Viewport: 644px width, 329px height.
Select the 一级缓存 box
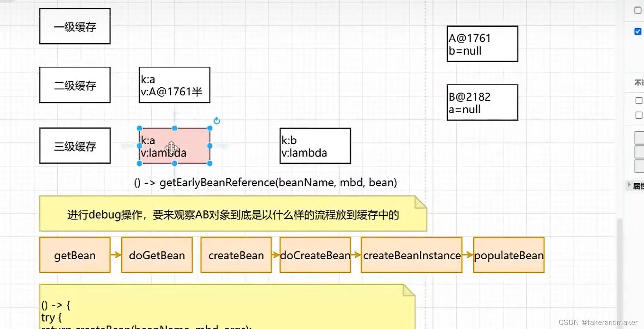tap(75, 26)
